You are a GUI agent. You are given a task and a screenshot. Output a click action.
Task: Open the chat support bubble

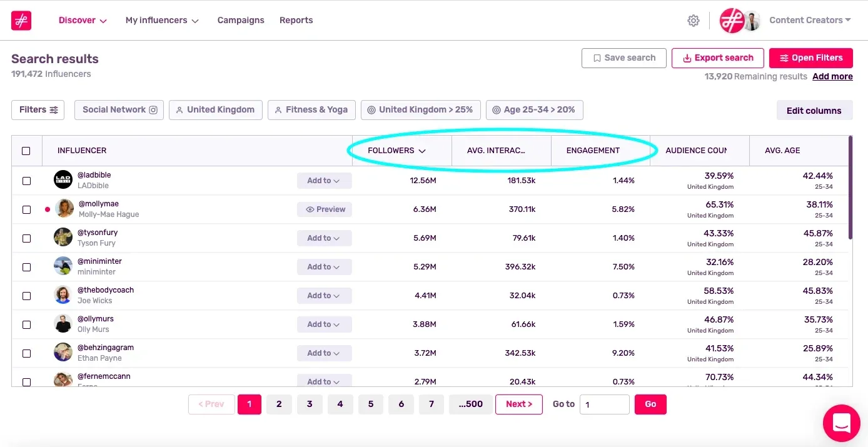point(842,423)
